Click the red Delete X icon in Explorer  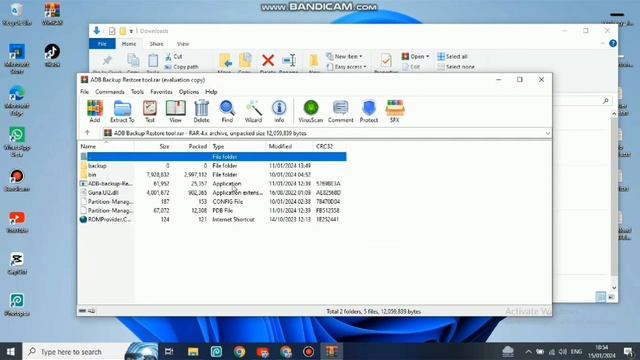(268, 60)
